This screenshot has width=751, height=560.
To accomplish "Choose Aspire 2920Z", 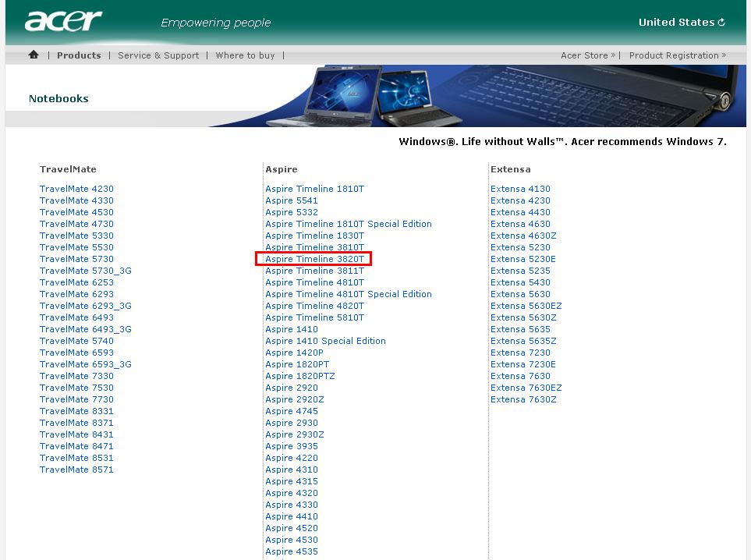I will tap(295, 399).
